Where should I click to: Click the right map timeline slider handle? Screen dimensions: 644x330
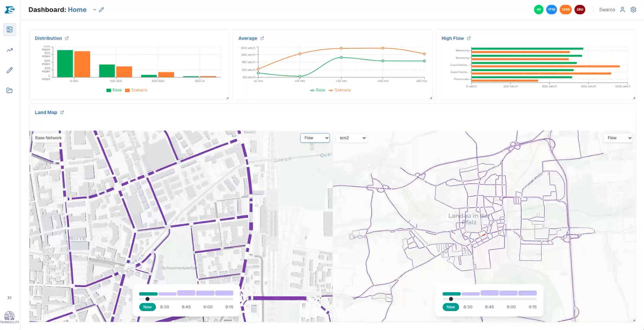coord(451,299)
